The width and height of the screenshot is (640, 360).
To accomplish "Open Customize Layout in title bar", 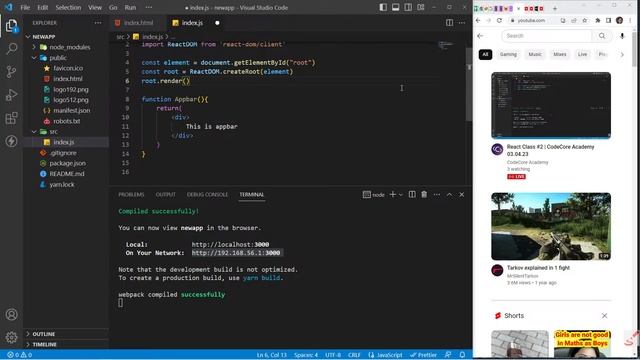I will coord(420,7).
